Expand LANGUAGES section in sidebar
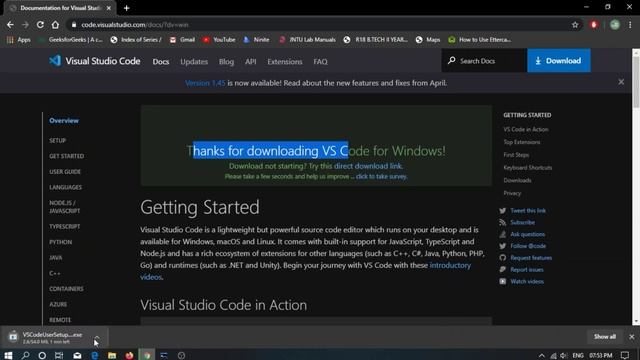Screen dimensions: 640x360 [x=65, y=187]
